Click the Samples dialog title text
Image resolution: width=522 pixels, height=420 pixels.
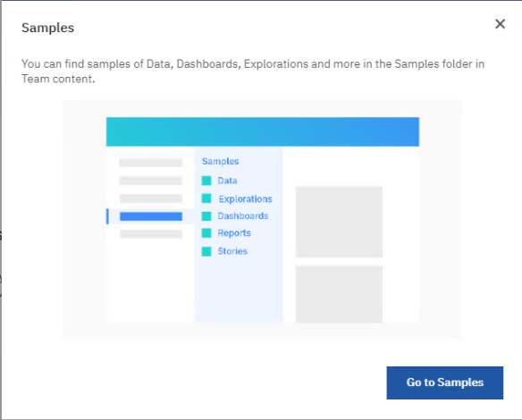tap(48, 28)
